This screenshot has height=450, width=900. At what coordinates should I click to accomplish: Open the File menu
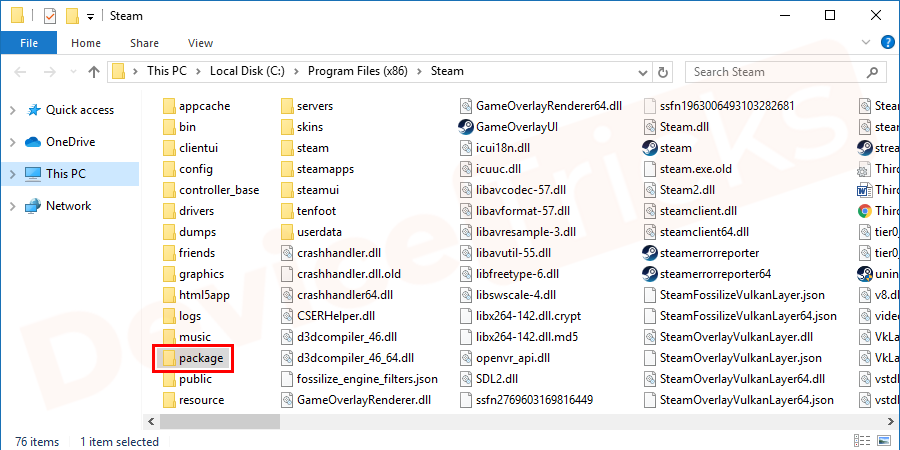[29, 43]
